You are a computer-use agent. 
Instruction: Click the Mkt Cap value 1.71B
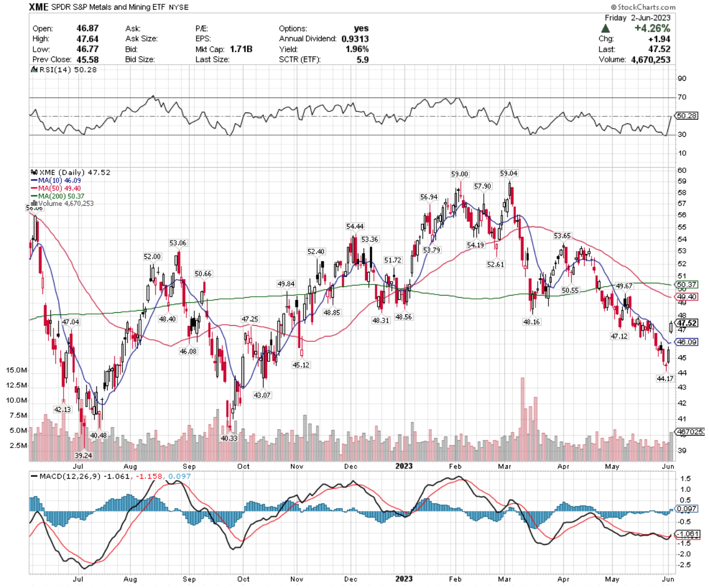pos(241,49)
